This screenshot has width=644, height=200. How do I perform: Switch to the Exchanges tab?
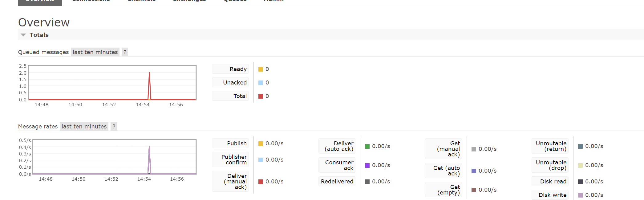click(189, 2)
